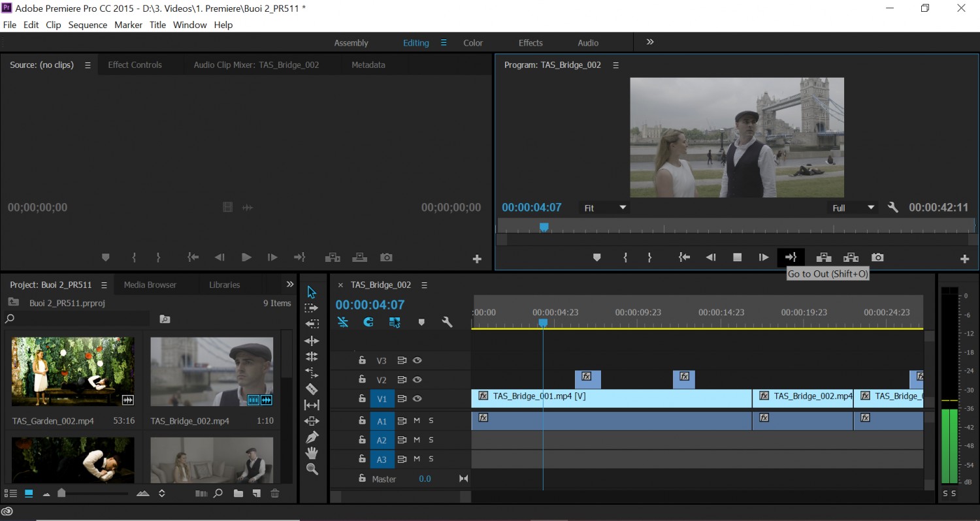Click Go to In in Program monitor
The height and width of the screenshot is (521, 980).
(x=684, y=258)
